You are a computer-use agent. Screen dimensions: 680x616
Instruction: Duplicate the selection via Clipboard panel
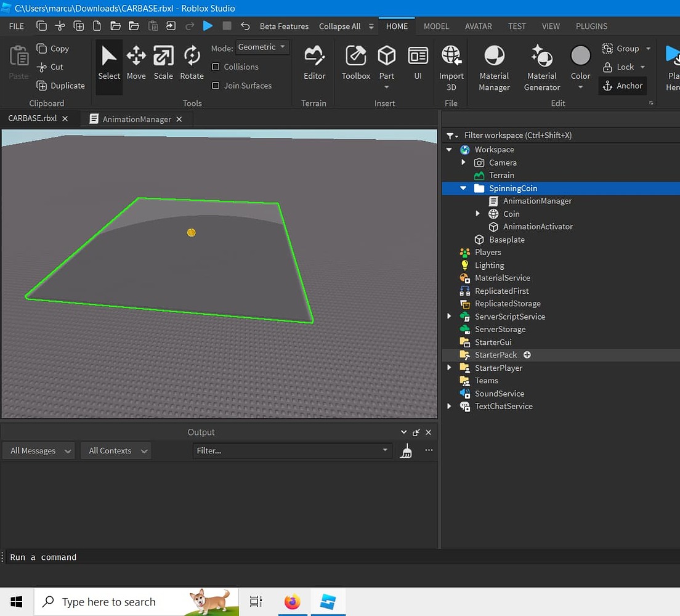tap(61, 86)
